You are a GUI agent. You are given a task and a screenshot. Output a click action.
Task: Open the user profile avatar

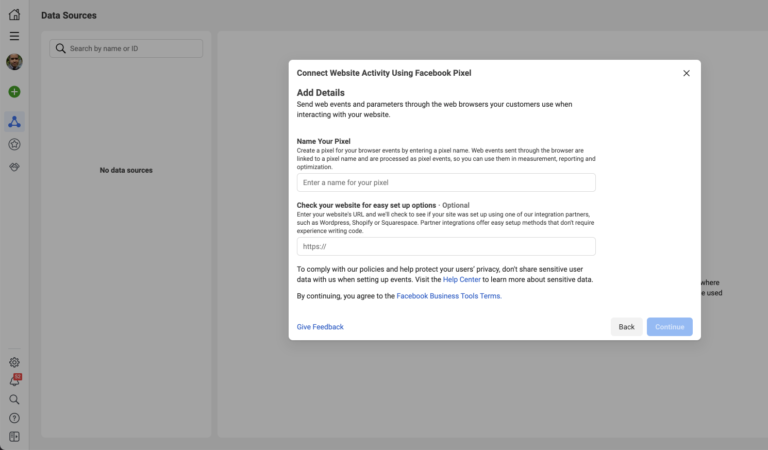14,62
